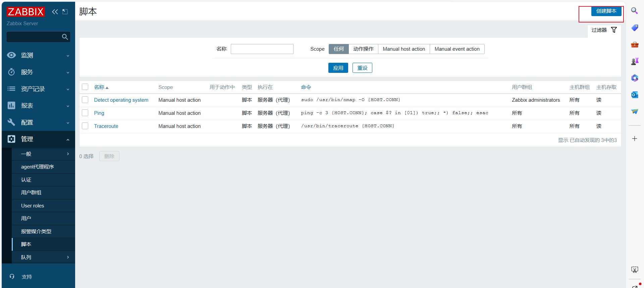Open agent代理程序 menu item
644x288 pixels.
43,167
